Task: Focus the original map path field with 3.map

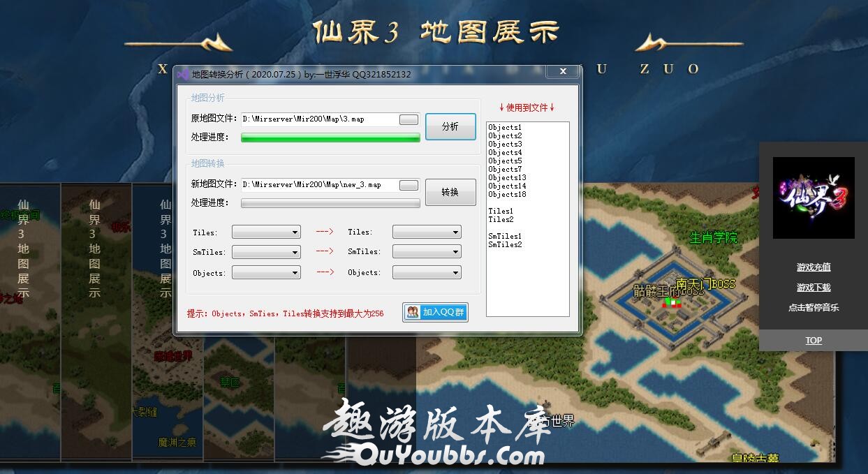Action: [x=319, y=119]
